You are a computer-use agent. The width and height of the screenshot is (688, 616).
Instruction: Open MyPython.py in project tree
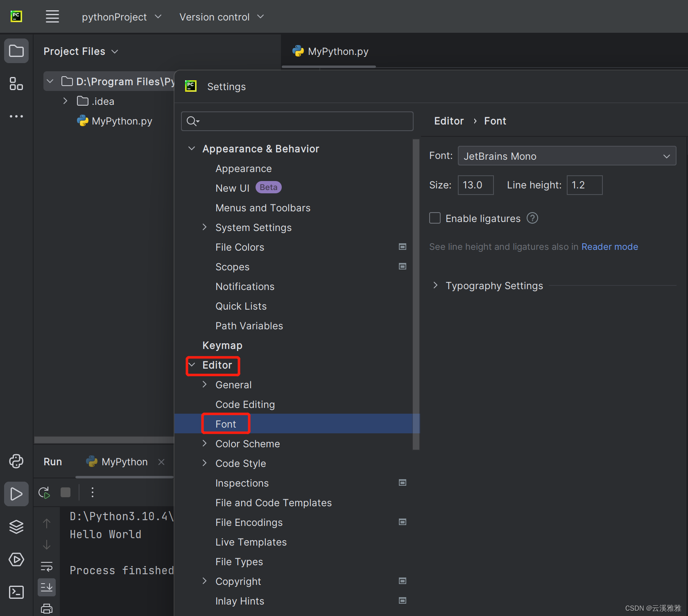(122, 121)
